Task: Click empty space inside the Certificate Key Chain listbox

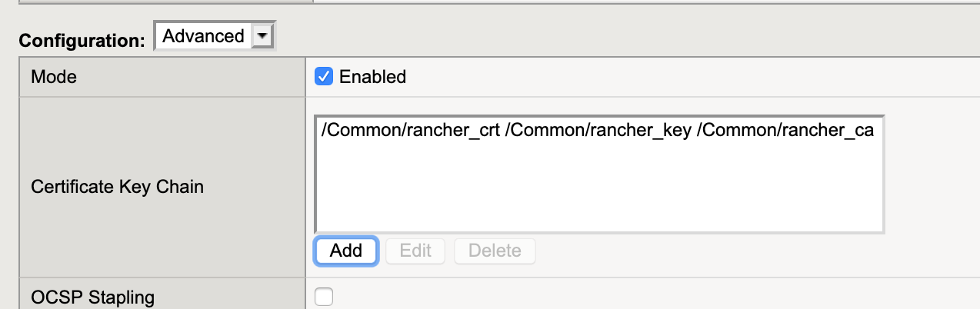Action: [x=599, y=188]
